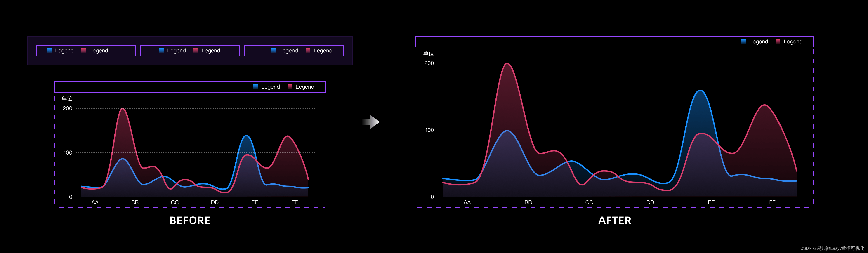Select 'AA' axis label in BEFORE chart

(x=95, y=202)
